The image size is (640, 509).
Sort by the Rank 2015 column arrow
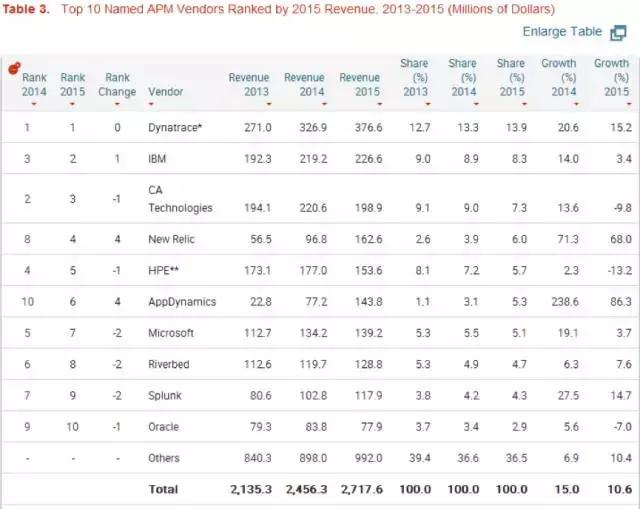(x=73, y=104)
